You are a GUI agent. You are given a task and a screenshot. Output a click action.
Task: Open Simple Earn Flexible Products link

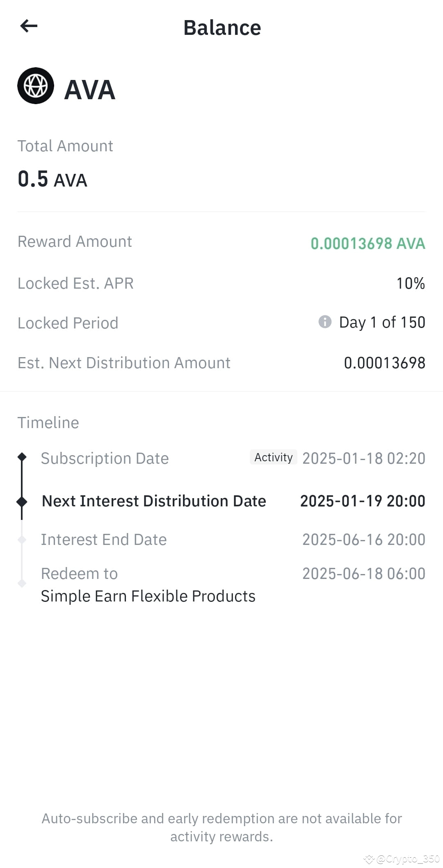[x=148, y=596]
